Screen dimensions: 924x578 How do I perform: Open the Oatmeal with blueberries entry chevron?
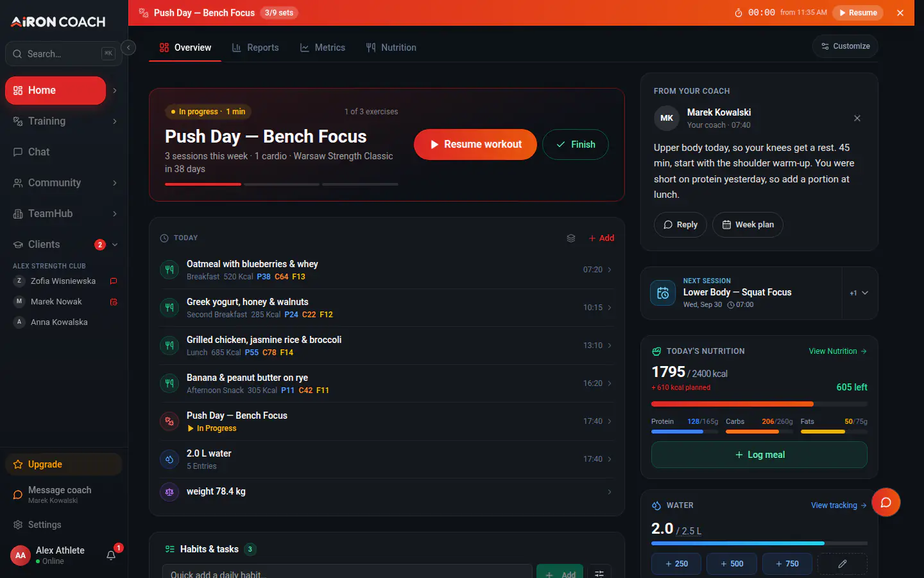coord(610,270)
